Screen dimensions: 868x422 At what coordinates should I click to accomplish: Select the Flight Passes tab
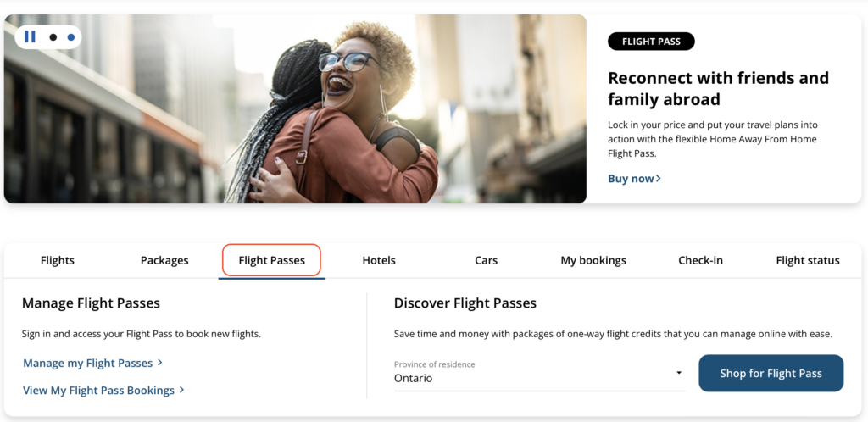tap(271, 260)
